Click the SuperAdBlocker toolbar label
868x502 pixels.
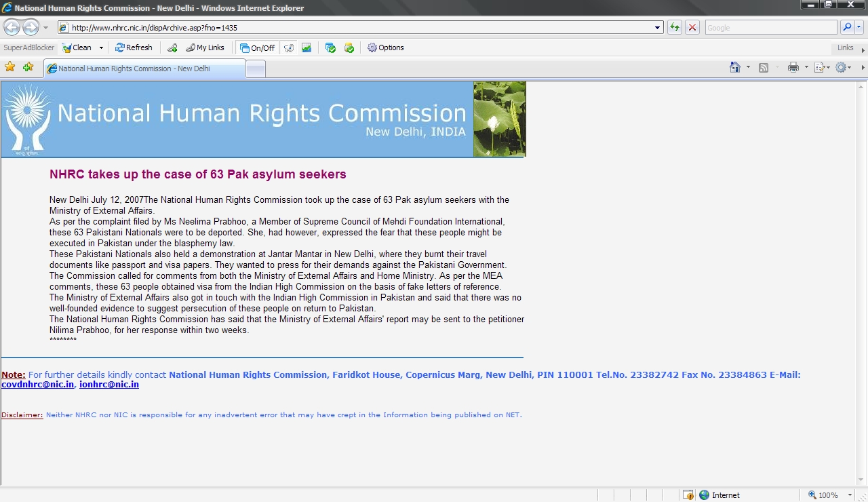pos(29,47)
